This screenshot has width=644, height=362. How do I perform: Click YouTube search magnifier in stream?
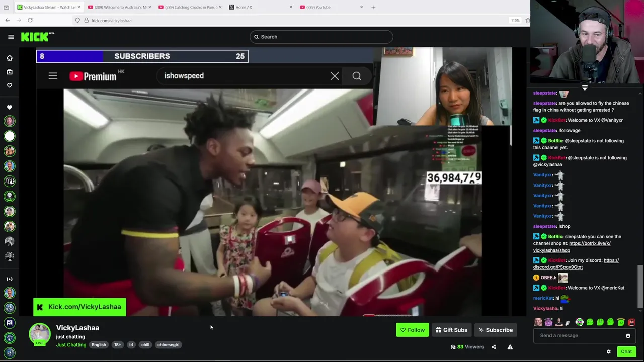[x=357, y=76]
